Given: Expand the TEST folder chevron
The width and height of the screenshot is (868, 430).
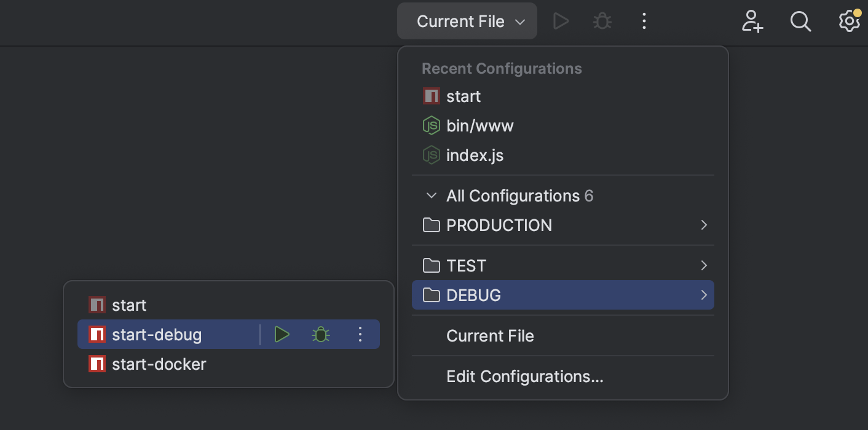Looking at the screenshot, I should coord(704,265).
